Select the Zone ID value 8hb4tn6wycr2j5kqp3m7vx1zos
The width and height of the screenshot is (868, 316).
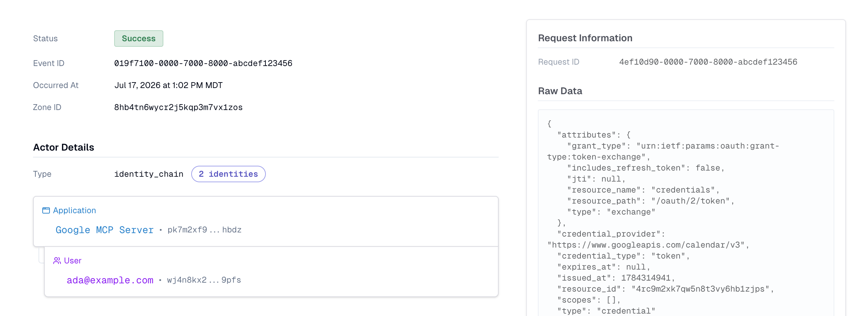[x=178, y=107]
